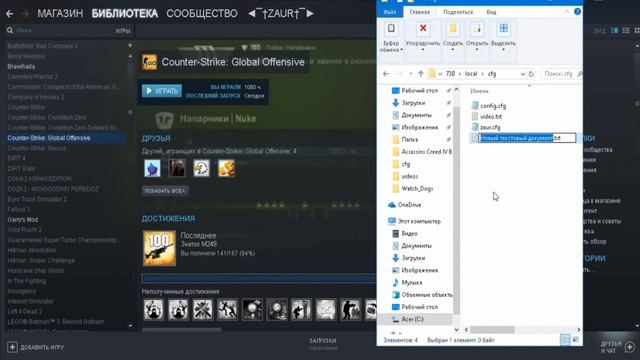Click the 730 breadcrumb in address bar
The height and width of the screenshot is (360, 640).
[450, 74]
